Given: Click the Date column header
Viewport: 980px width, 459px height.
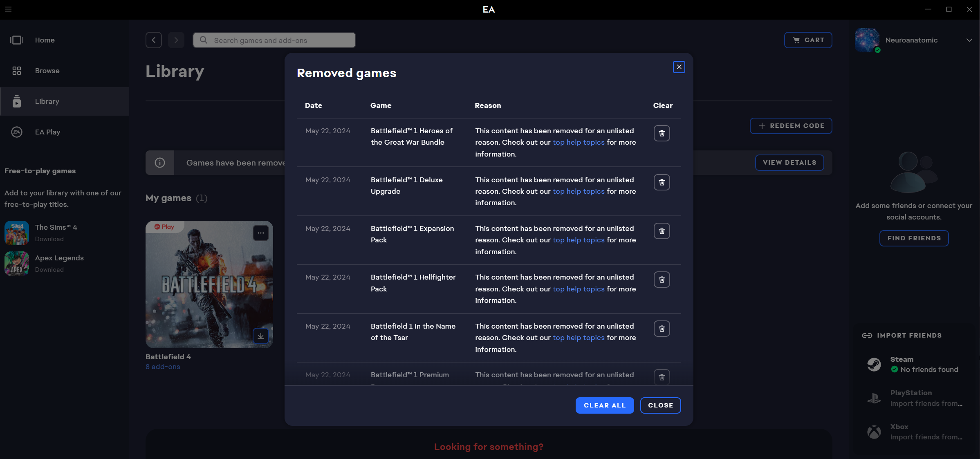Looking at the screenshot, I should 313,105.
